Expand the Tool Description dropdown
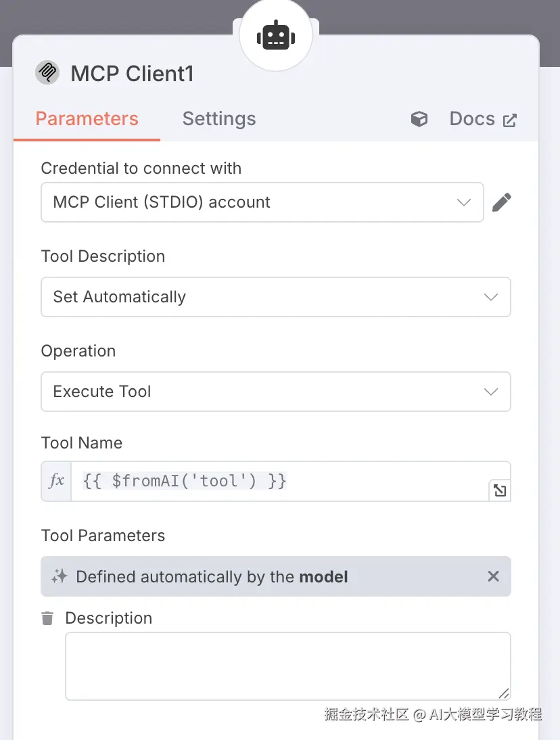This screenshot has width=560, height=740. click(275, 297)
